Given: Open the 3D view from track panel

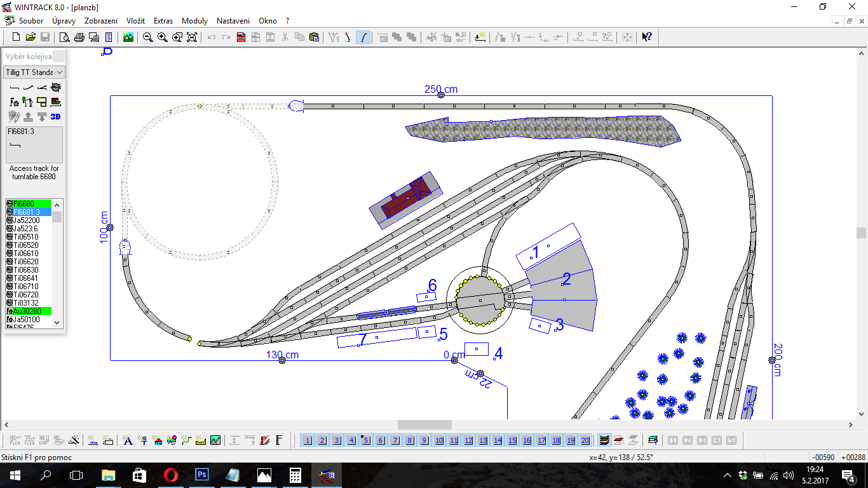Looking at the screenshot, I should click(56, 116).
